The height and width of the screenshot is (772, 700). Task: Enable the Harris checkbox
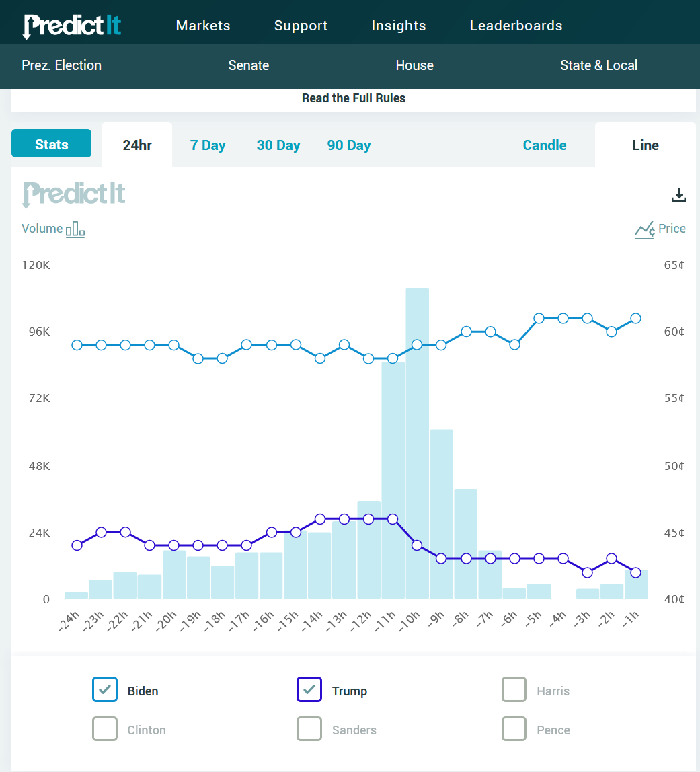coord(514,689)
